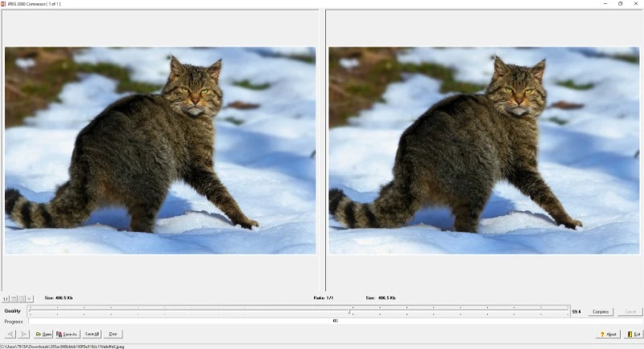
Task: Open the About dialog
Action: click(608, 334)
